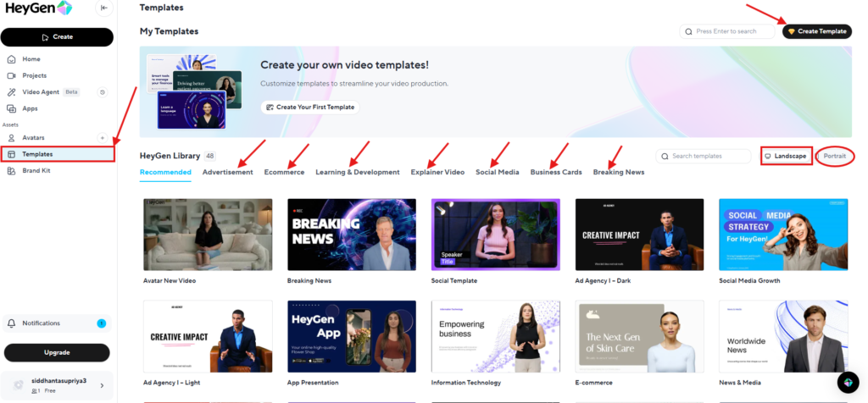Click Create Your First Template button
This screenshot has height=403, width=868.
(310, 108)
